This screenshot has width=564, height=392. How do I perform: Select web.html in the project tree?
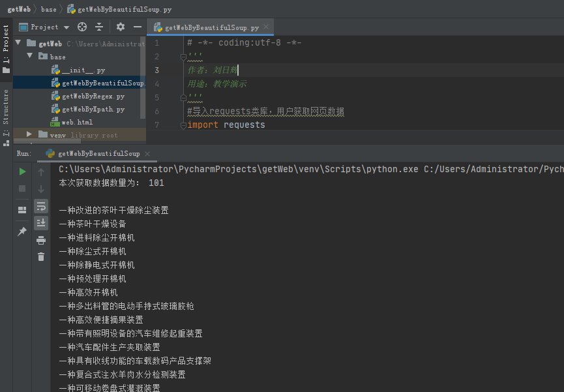click(79, 123)
